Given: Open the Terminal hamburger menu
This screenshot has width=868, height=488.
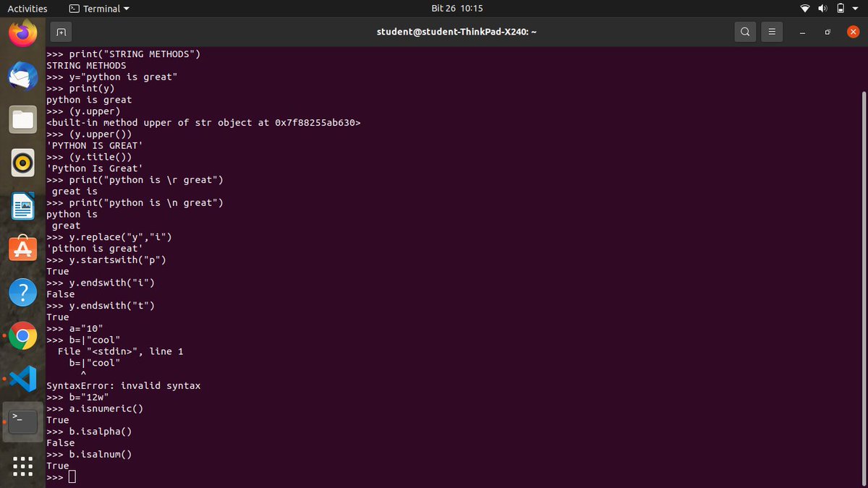Looking at the screenshot, I should [x=771, y=31].
